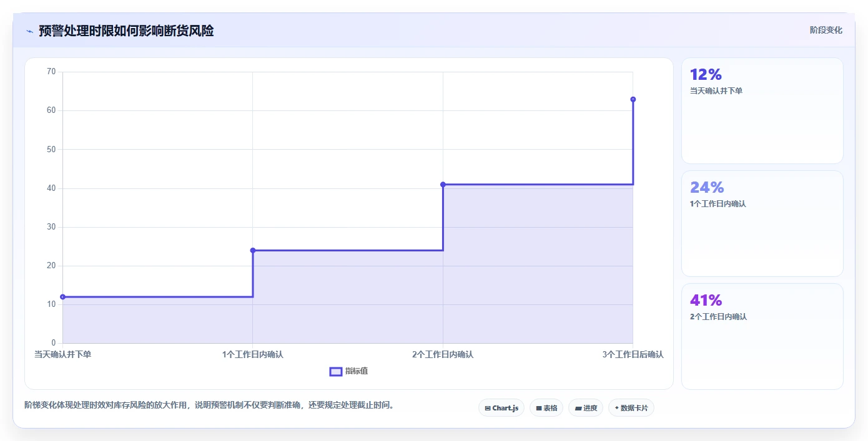Click y-axis tick label 70

pyautogui.click(x=51, y=72)
